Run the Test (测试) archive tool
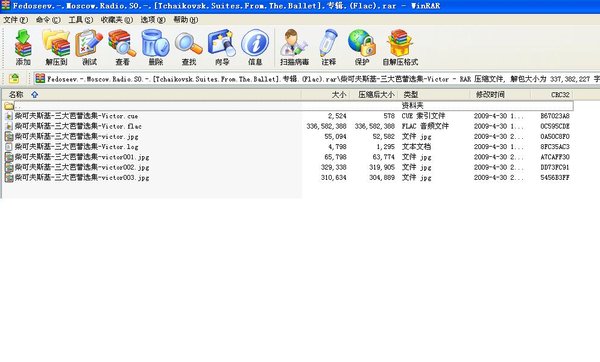The width and height of the screenshot is (600, 362). (89, 47)
